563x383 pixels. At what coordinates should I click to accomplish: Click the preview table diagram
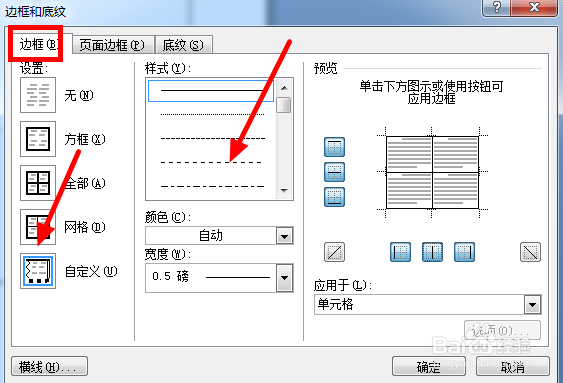(432, 172)
